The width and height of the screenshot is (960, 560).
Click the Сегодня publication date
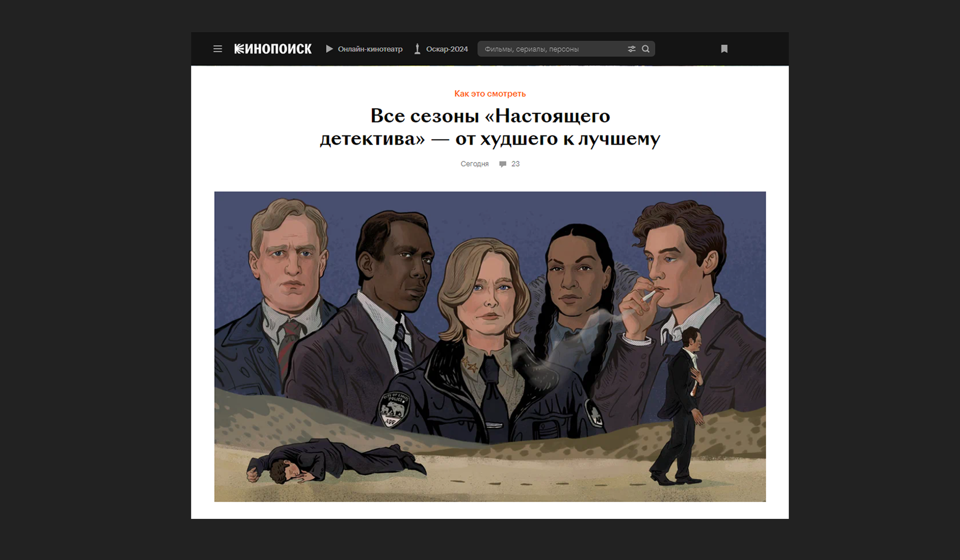tap(474, 164)
